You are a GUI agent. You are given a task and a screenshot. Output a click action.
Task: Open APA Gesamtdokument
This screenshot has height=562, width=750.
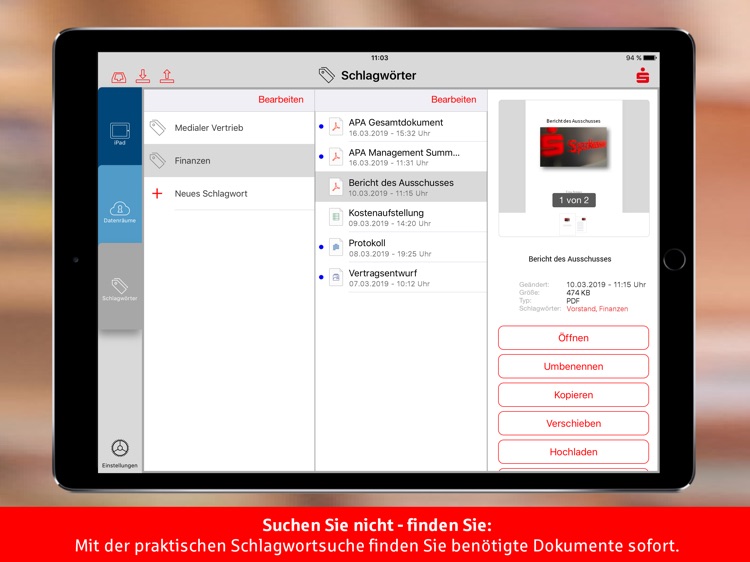click(401, 127)
